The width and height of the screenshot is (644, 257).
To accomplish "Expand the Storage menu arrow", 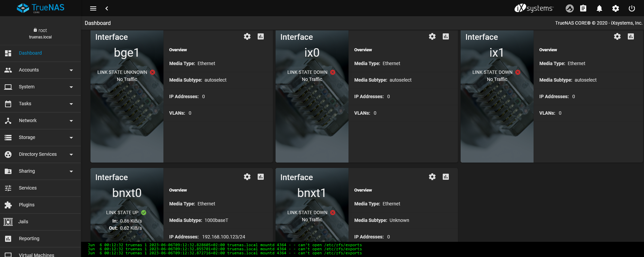I will pos(71,138).
